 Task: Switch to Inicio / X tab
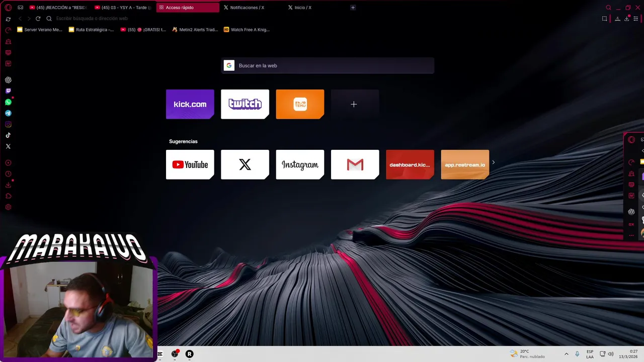pos(316,8)
